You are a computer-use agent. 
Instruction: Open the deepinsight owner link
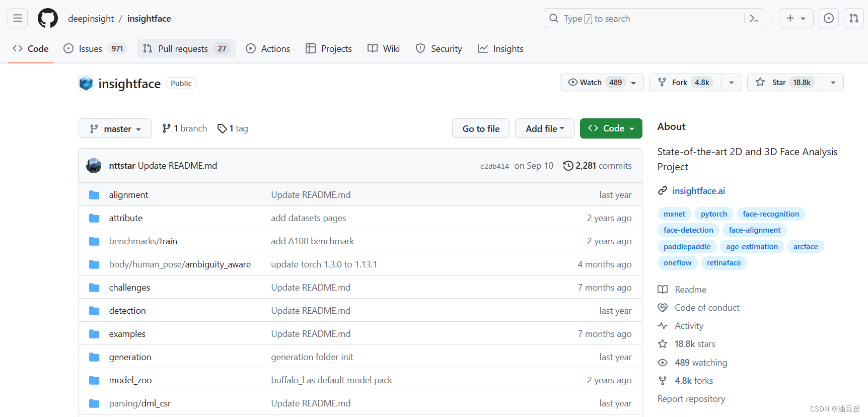pyautogui.click(x=91, y=19)
